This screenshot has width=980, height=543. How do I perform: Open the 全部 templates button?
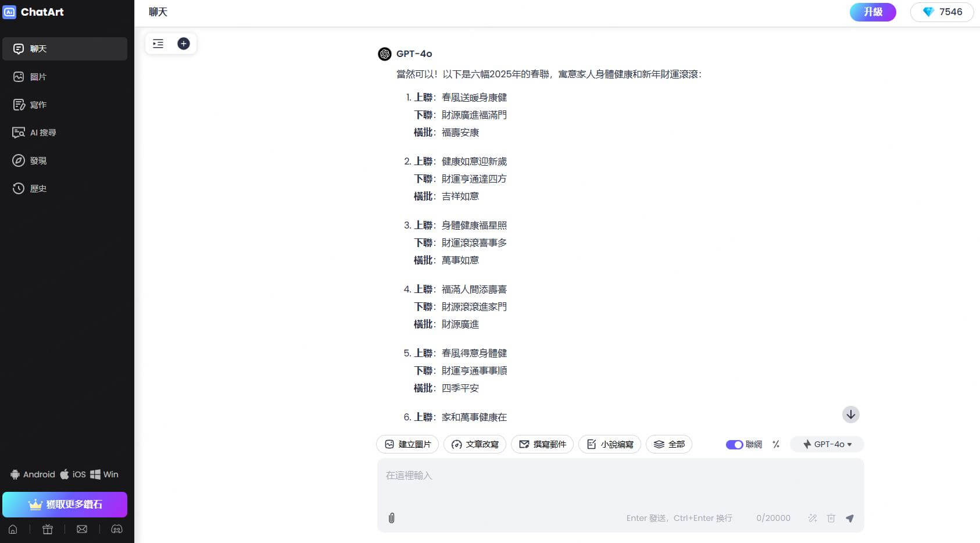[x=669, y=444]
